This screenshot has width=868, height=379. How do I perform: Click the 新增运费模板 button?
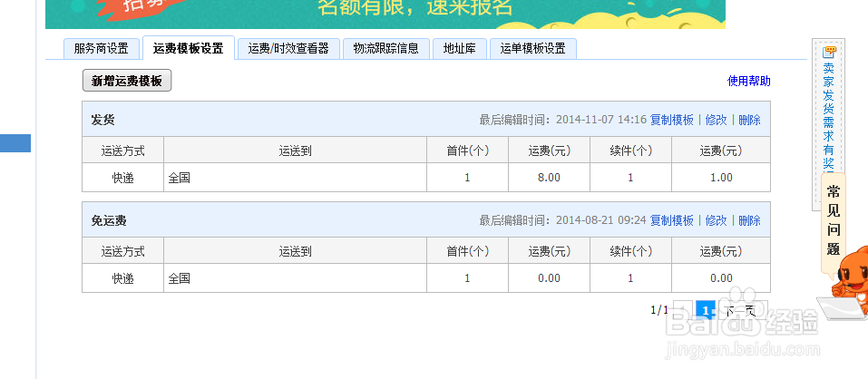click(127, 81)
